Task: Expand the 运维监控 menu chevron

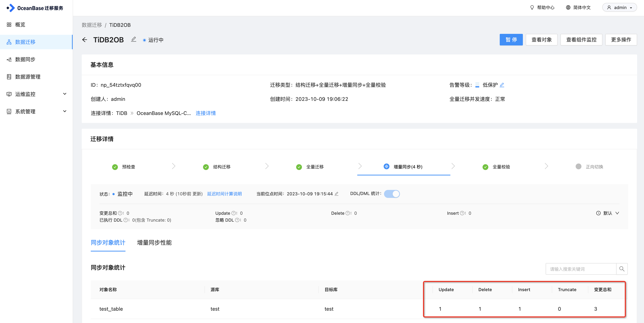Action: 65,94
